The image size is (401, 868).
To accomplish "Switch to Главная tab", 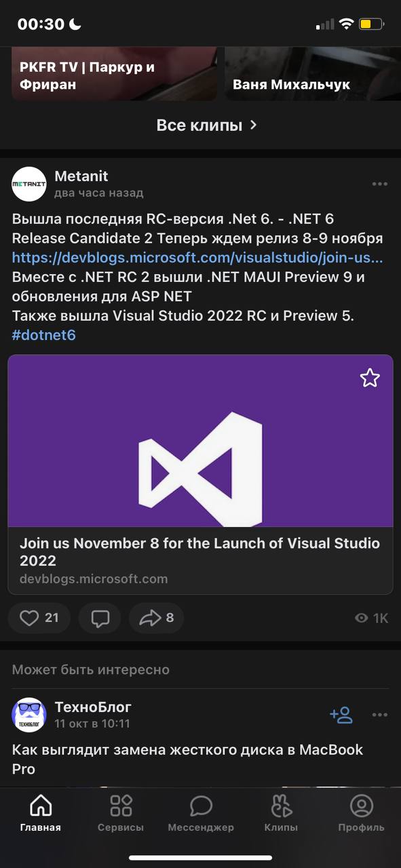I will (41, 814).
